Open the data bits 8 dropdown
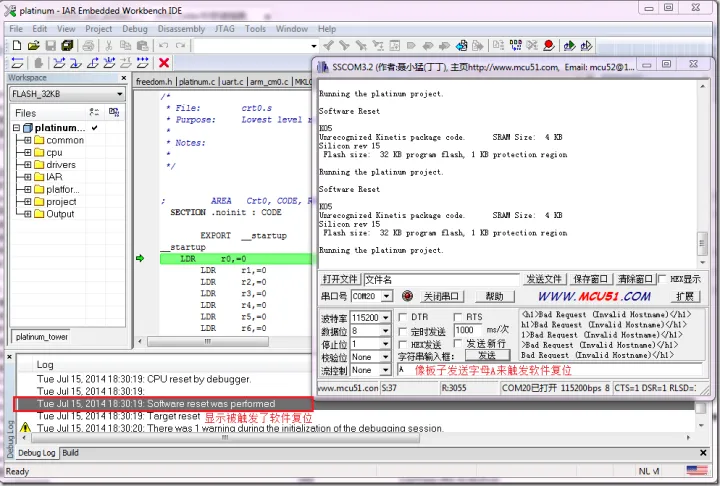 (x=385, y=331)
